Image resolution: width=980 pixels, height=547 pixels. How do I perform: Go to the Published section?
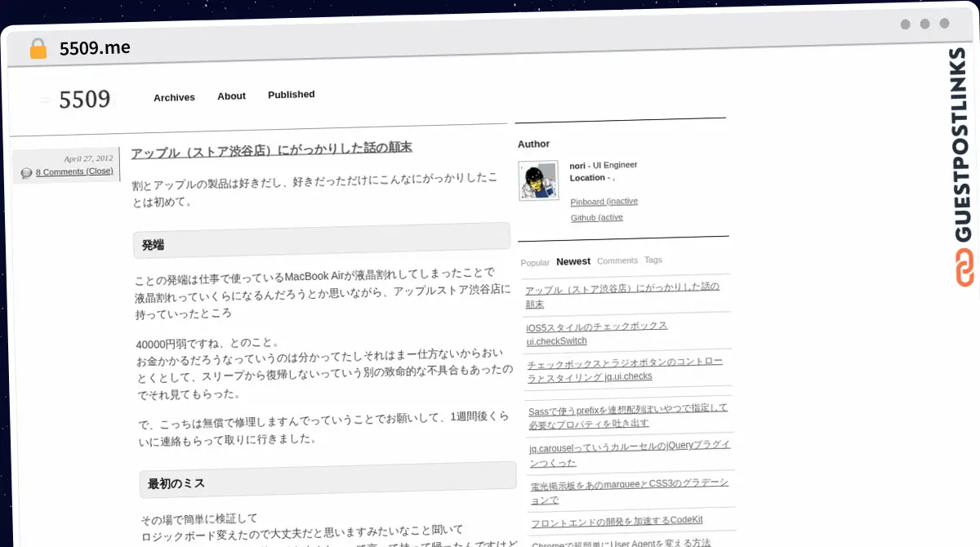coord(291,94)
